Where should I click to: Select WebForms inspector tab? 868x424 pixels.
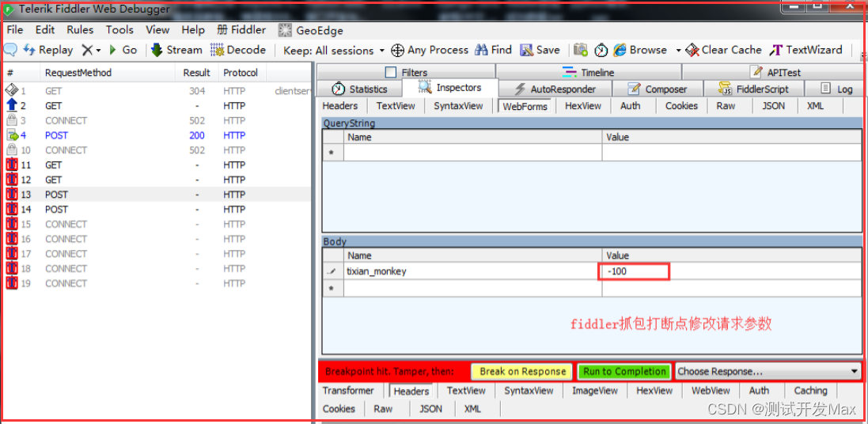525,106
